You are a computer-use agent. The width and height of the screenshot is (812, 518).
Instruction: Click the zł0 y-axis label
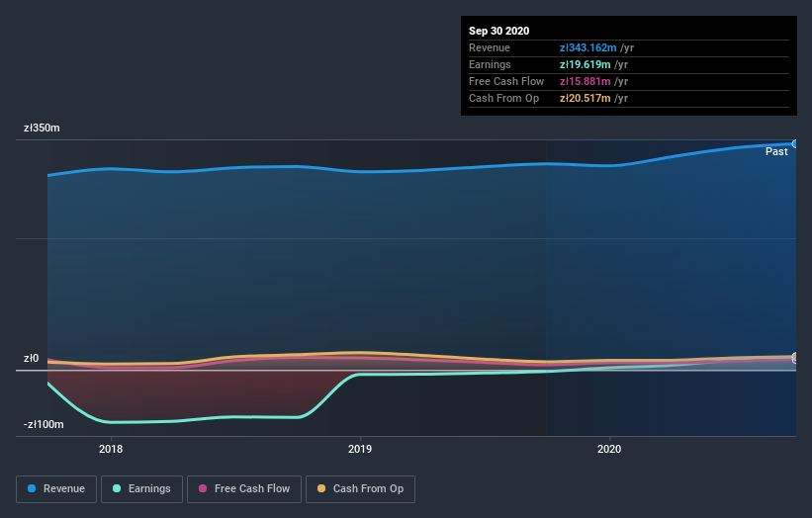31,358
